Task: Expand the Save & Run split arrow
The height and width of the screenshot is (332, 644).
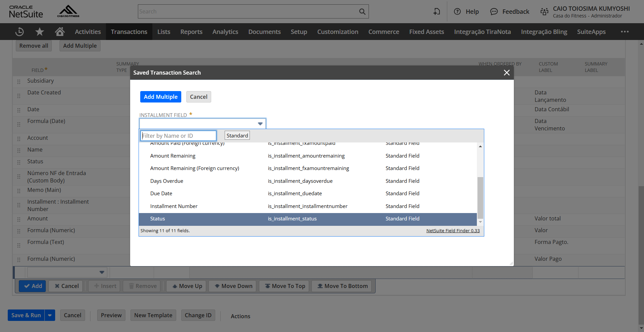Action: [x=50, y=315]
